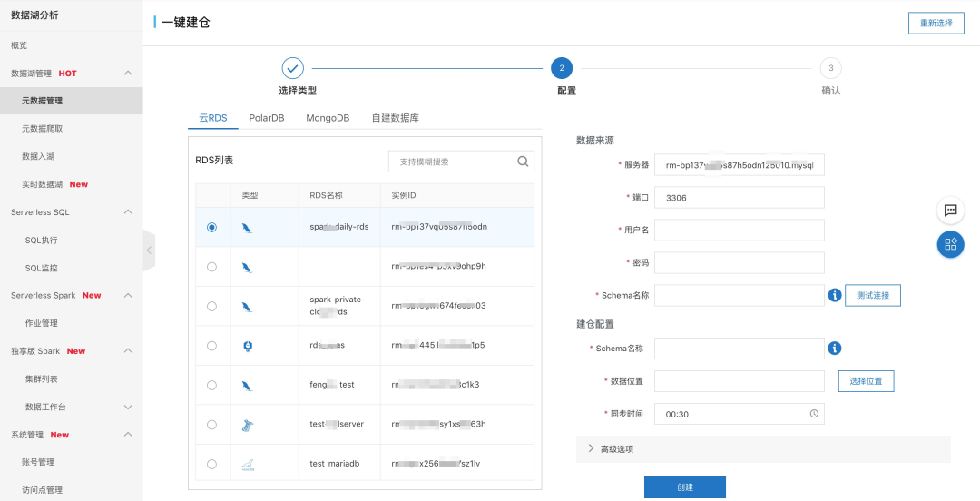Select the test_mariadb radio button
The height and width of the screenshot is (501, 980).
pyautogui.click(x=211, y=464)
